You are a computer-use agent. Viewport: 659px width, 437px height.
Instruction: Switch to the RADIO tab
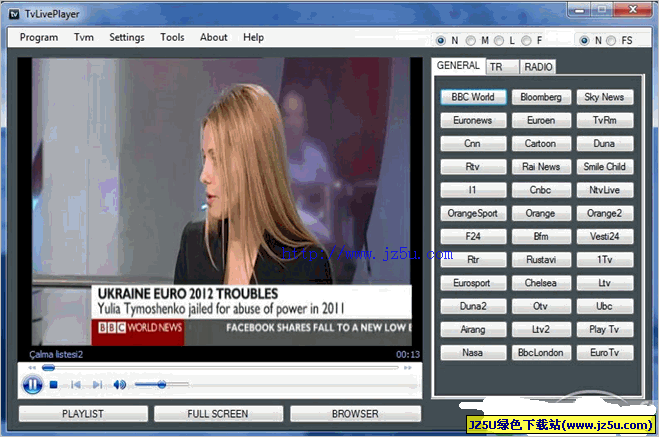point(538,67)
